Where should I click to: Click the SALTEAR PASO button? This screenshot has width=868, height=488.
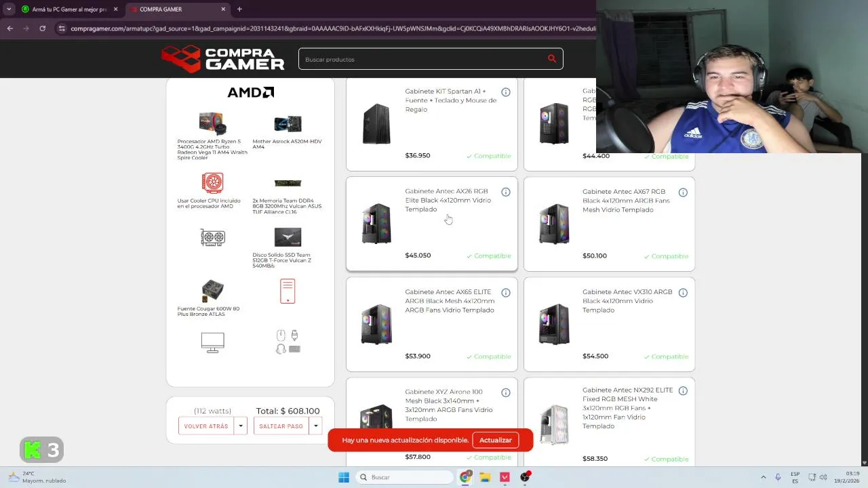click(281, 426)
